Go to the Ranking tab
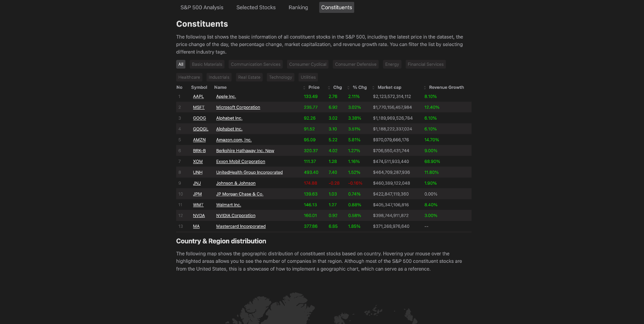The image size is (644, 324). [x=298, y=7]
